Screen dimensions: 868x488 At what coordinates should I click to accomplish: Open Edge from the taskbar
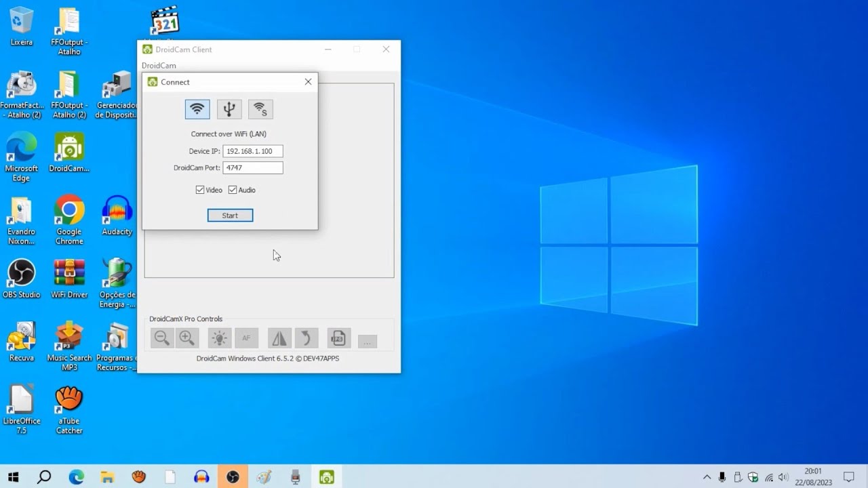pyautogui.click(x=76, y=476)
